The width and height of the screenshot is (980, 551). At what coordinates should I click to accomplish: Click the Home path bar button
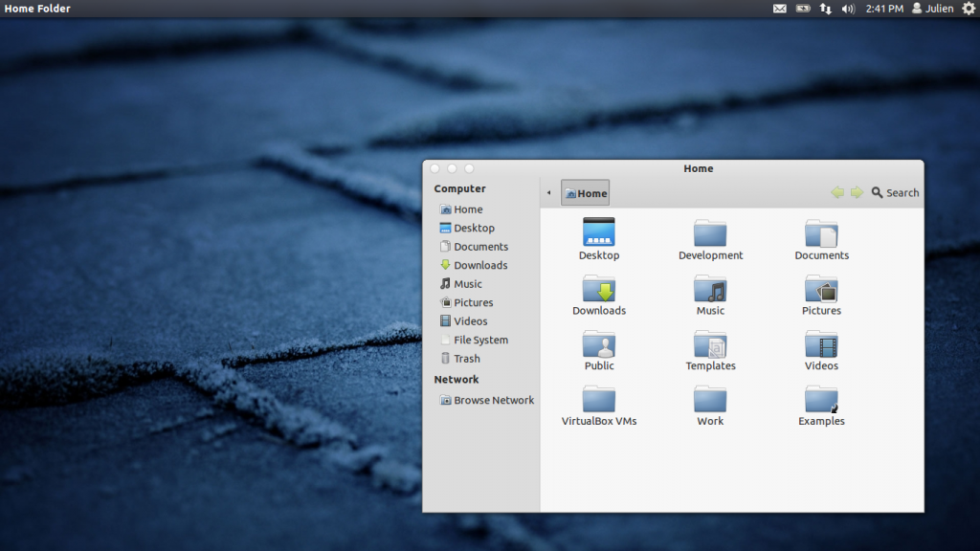tap(585, 193)
